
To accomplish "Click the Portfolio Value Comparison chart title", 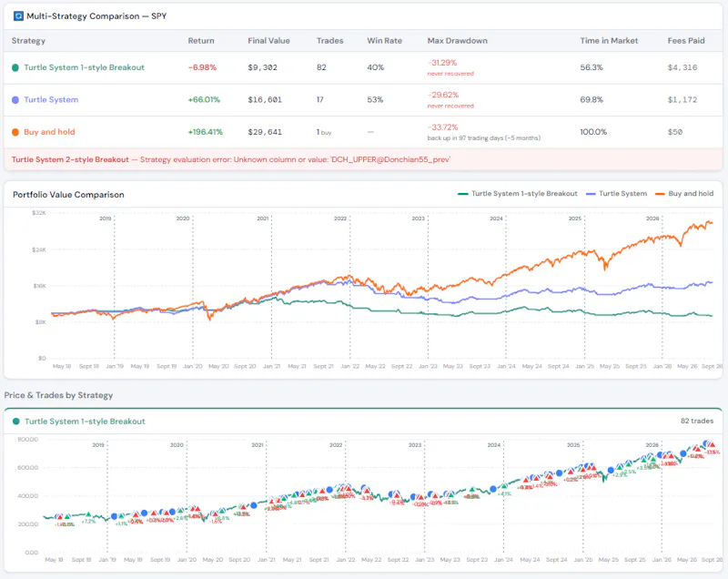I will pyautogui.click(x=68, y=195).
